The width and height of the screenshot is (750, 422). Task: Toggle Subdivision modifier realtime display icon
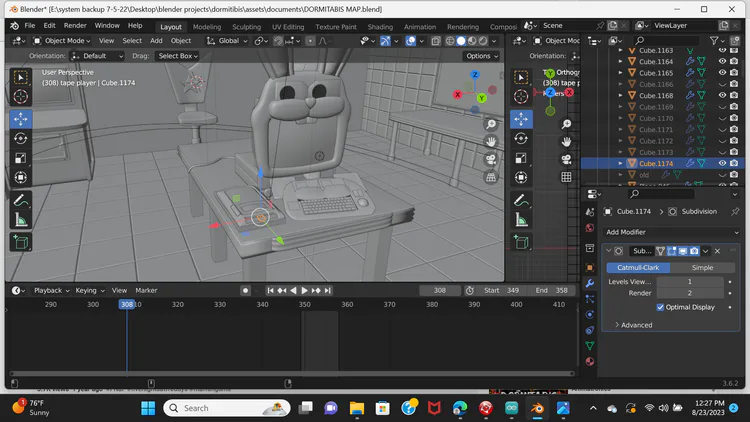pyautogui.click(x=683, y=251)
